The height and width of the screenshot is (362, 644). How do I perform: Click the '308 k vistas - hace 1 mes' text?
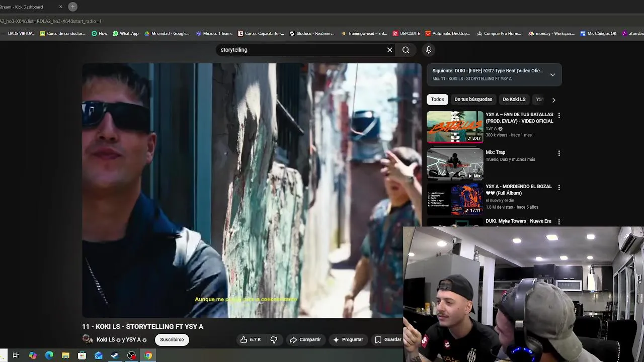click(509, 135)
